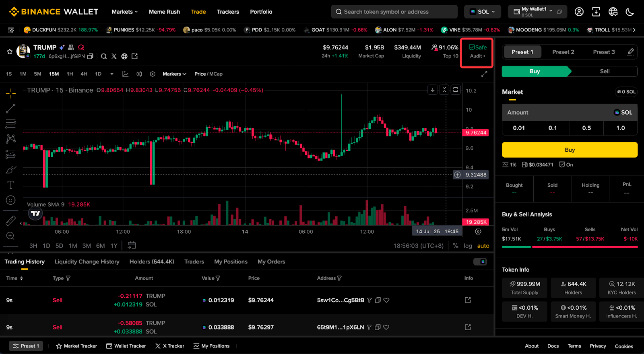Toggle log scale on the chart
The width and height of the screenshot is (644, 354).
[468, 246]
